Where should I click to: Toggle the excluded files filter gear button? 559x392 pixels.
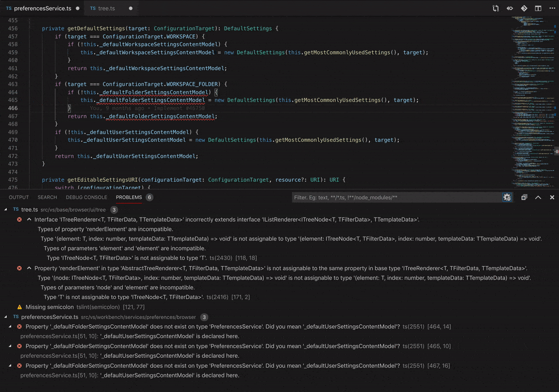click(507, 197)
